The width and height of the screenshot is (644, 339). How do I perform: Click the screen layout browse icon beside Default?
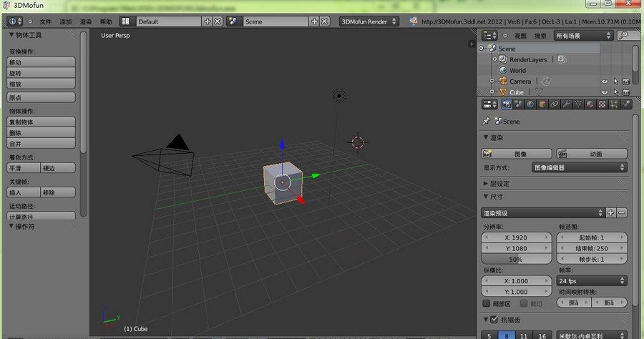(126, 21)
